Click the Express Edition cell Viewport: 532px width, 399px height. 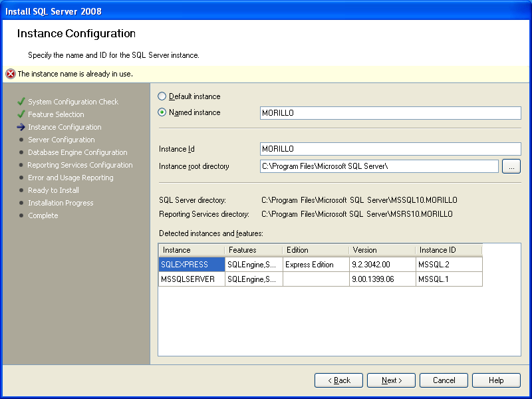316,265
